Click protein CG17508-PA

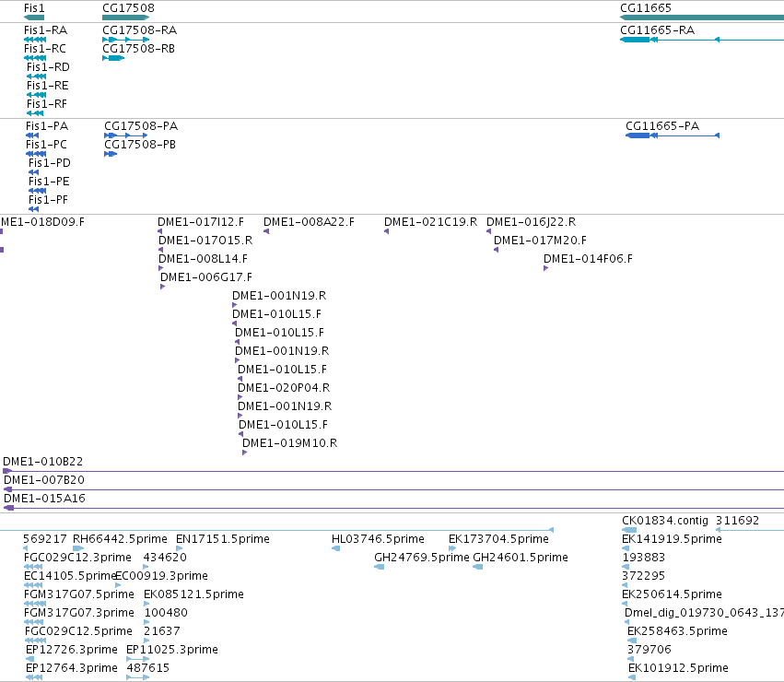coord(125,135)
